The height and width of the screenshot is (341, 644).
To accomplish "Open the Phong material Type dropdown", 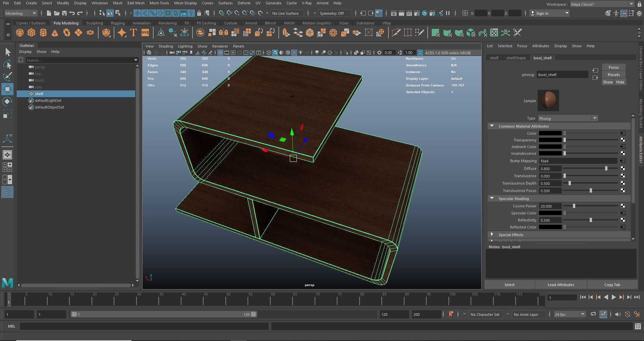I will tap(568, 118).
